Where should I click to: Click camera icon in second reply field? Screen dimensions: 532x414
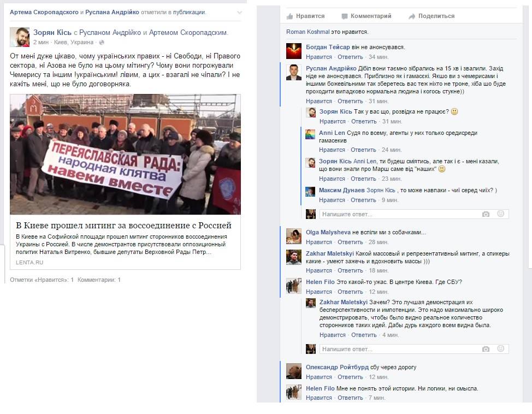(486, 349)
